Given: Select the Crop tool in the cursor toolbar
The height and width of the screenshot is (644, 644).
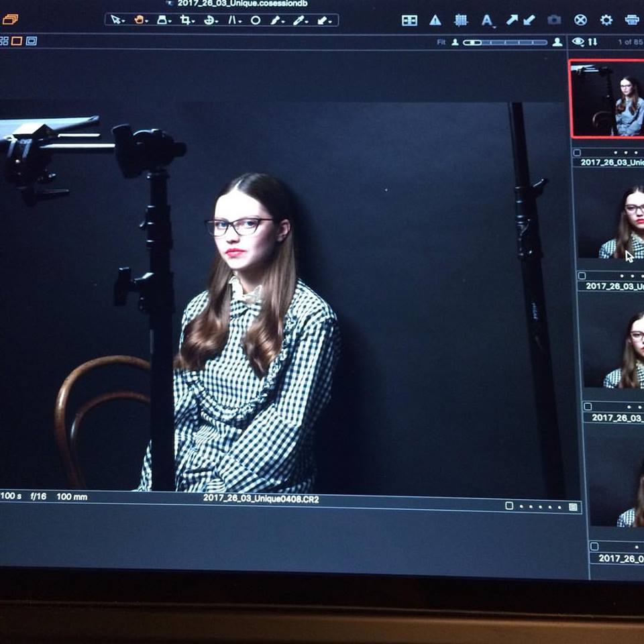Looking at the screenshot, I should tap(186, 20).
